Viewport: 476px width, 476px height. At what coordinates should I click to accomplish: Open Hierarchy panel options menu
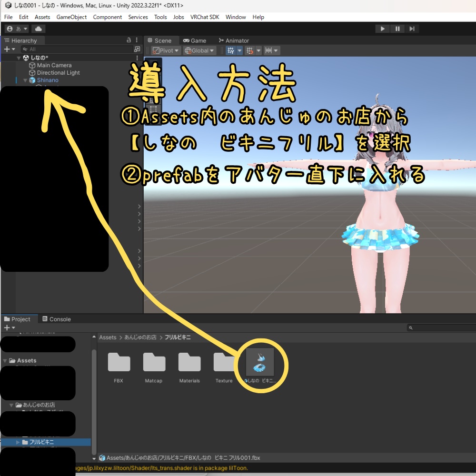137,40
